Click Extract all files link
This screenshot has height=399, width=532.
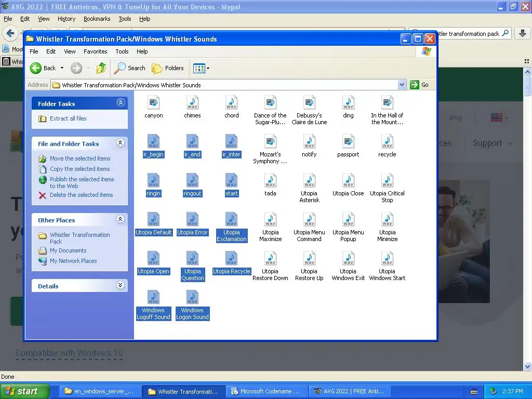click(68, 118)
